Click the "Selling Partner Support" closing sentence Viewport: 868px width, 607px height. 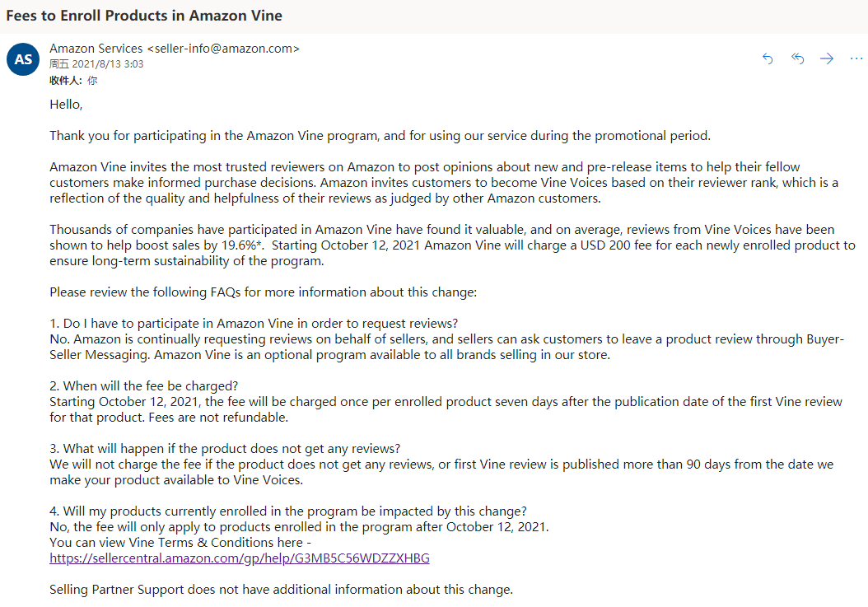pyautogui.click(x=281, y=590)
